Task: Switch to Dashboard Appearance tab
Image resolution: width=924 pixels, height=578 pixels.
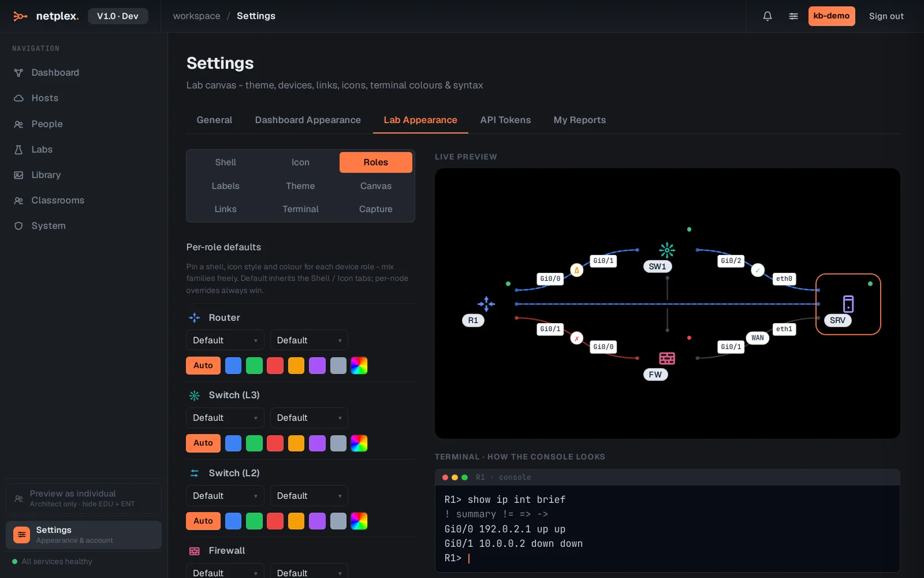Action: pos(308,120)
